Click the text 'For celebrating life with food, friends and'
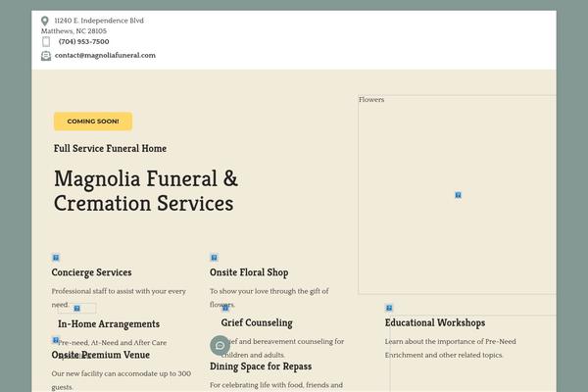 pyautogui.click(x=276, y=385)
